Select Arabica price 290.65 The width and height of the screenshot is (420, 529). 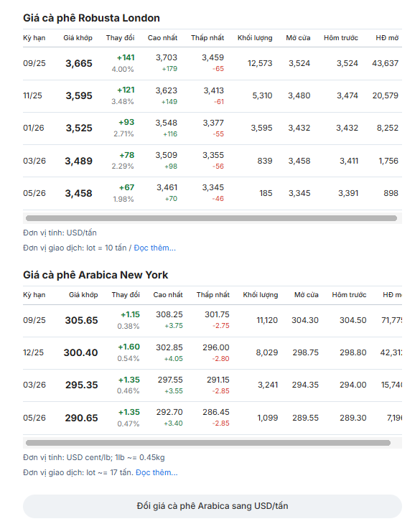coord(81,418)
